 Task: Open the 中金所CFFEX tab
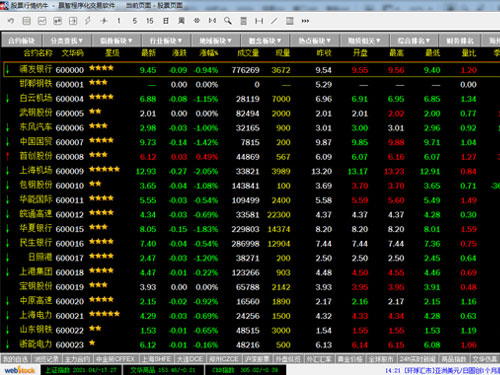point(115,359)
